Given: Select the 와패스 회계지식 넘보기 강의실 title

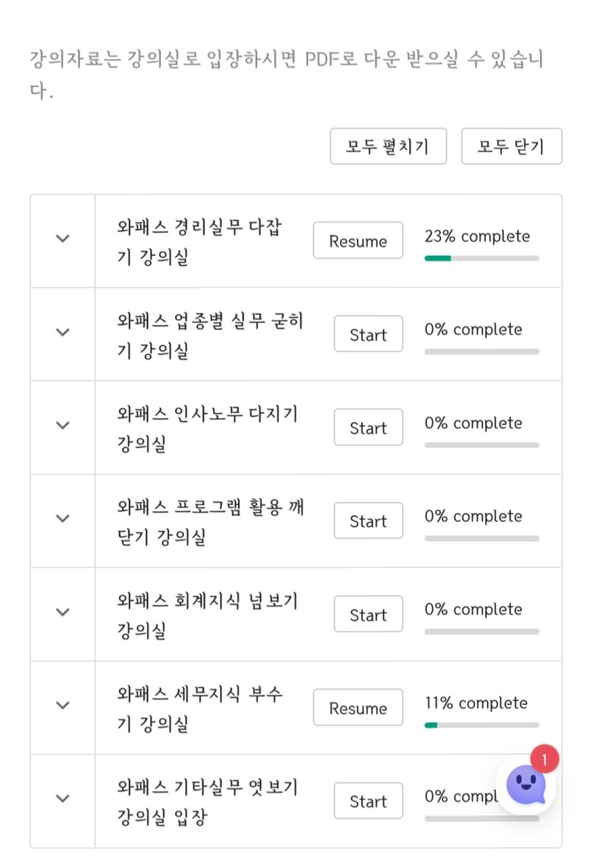Looking at the screenshot, I should click(x=208, y=614).
